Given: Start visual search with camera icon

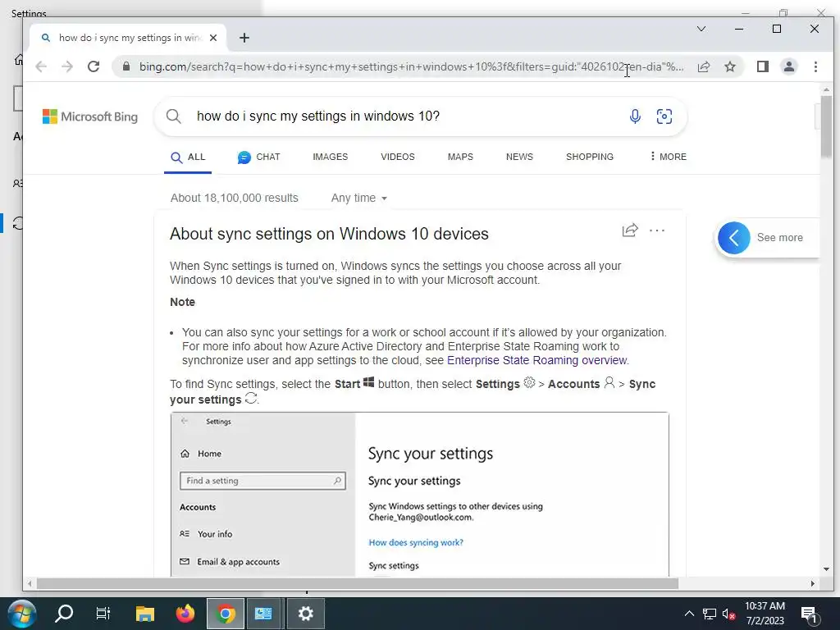Looking at the screenshot, I should pos(664,116).
